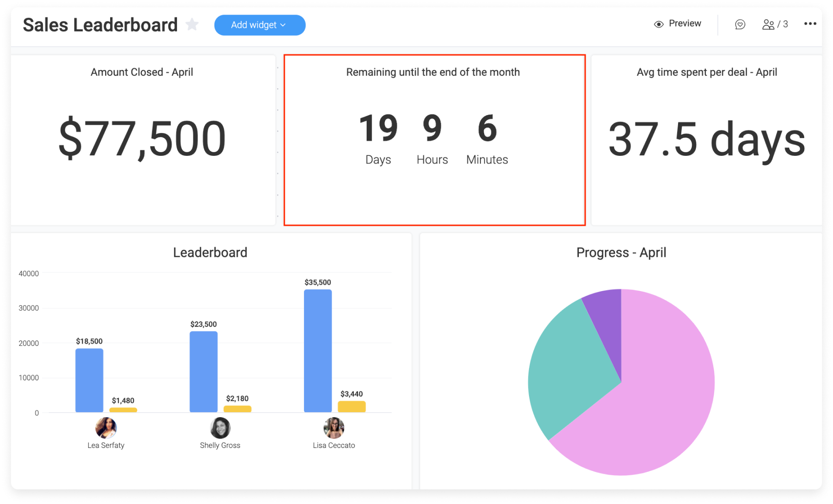Click Lea Serfaty's avatar below the Leaderboard chart
This screenshot has height=504, width=833.
pos(106,429)
